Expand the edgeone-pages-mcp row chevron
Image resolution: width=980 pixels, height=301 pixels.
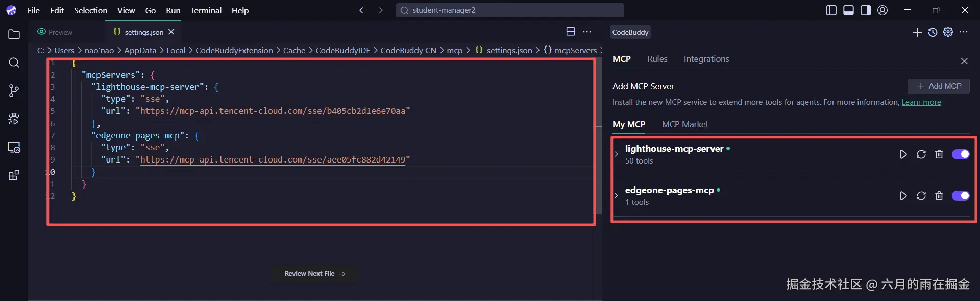coord(616,196)
